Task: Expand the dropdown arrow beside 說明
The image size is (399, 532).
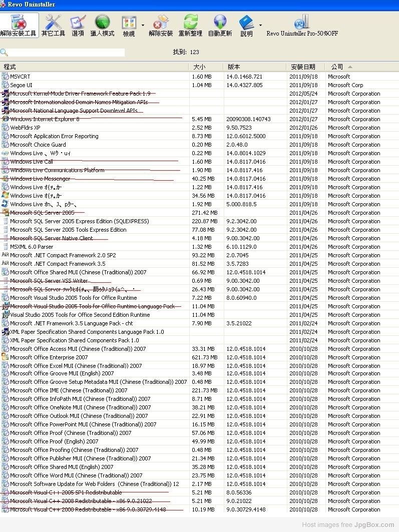Action: click(260, 25)
